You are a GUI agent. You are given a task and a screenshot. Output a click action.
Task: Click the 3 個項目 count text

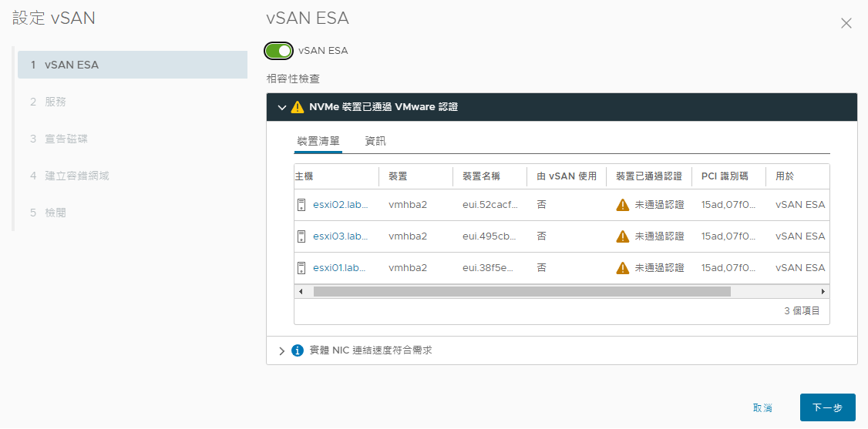point(802,310)
